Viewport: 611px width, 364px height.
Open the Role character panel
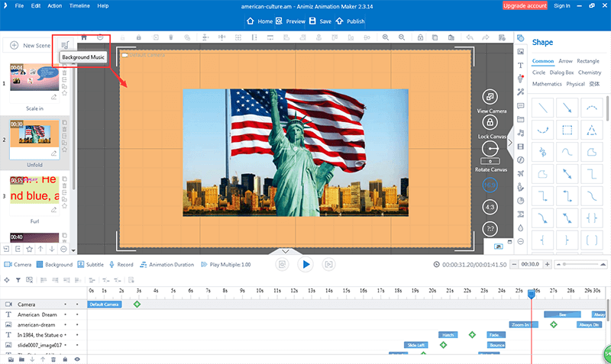[520, 79]
